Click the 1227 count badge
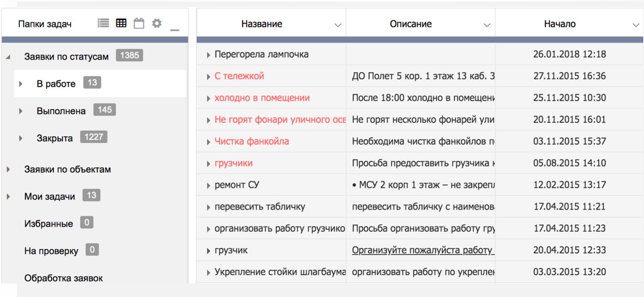 tap(94, 137)
